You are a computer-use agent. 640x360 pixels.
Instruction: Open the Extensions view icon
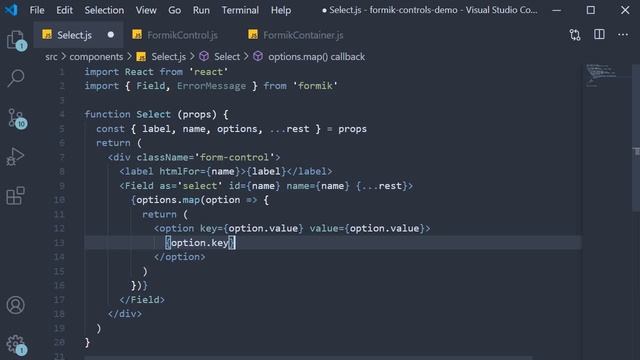(x=16, y=196)
